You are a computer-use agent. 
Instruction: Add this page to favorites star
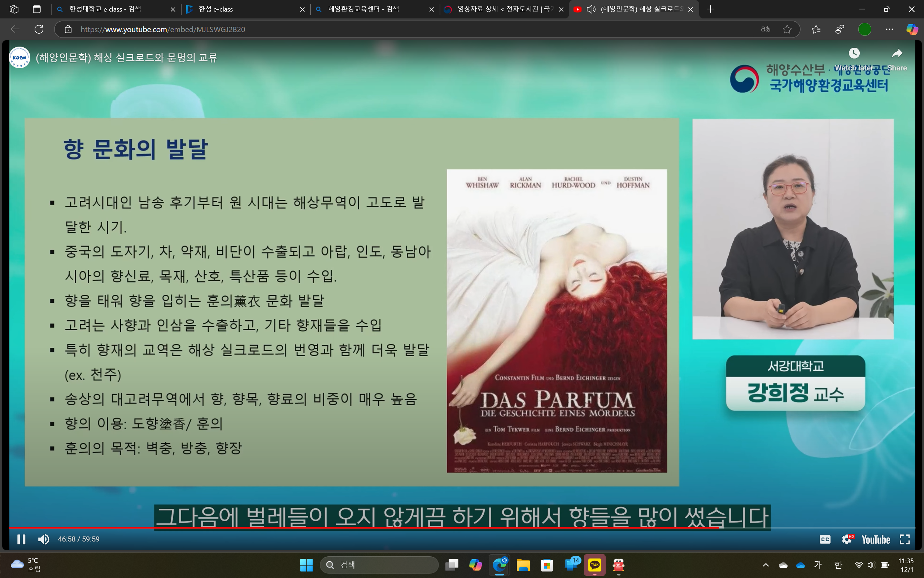click(x=787, y=29)
